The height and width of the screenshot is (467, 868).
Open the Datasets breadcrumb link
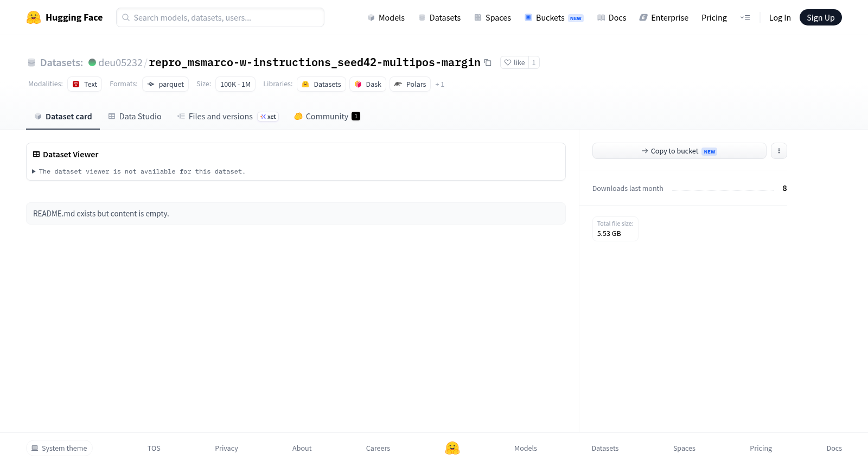pos(61,62)
